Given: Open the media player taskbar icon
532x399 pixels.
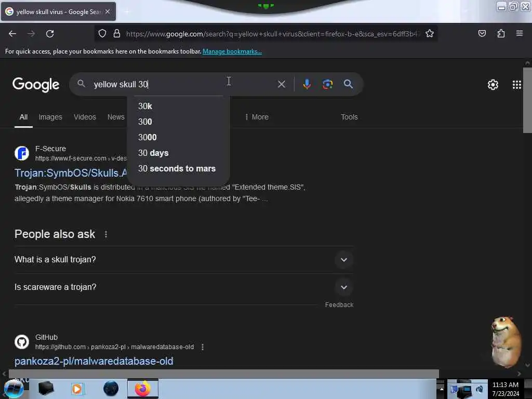Looking at the screenshot, I should 77,389.
